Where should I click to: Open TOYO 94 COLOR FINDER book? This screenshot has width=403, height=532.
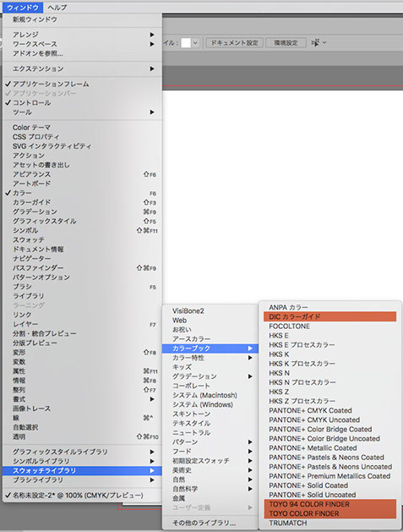click(329, 504)
